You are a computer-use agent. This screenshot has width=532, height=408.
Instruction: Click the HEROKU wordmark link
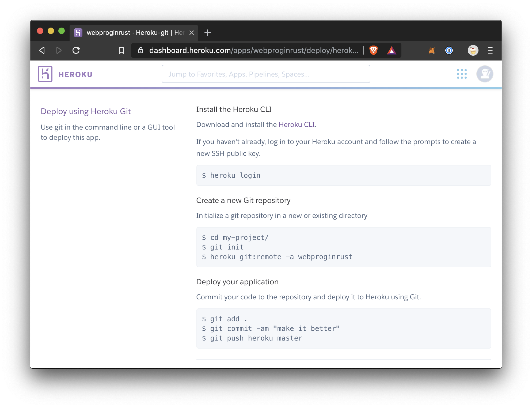tap(75, 74)
